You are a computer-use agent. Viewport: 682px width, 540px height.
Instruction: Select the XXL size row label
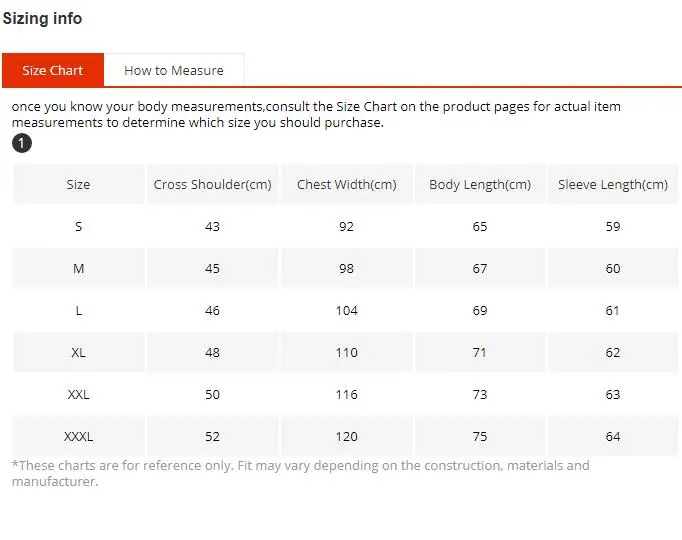pyautogui.click(x=78, y=394)
